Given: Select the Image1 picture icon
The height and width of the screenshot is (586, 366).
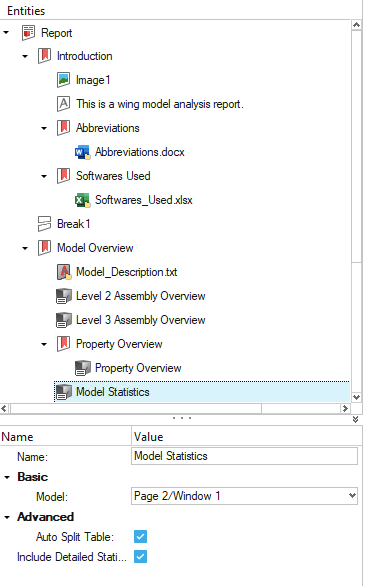Looking at the screenshot, I should click(x=64, y=80).
